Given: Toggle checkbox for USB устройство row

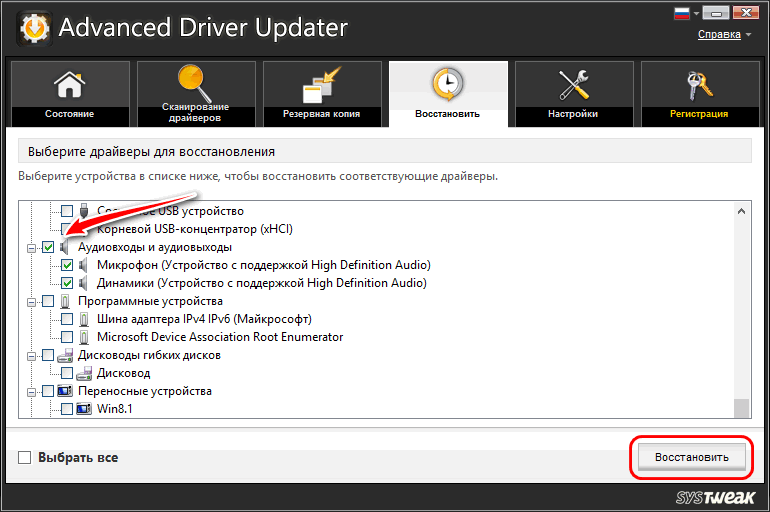Looking at the screenshot, I should point(67,211).
